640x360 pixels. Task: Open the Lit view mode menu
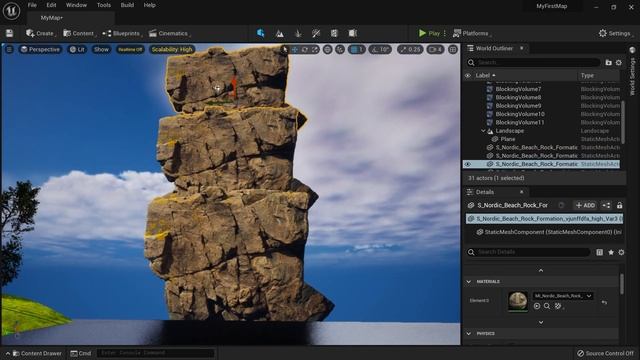(77, 49)
